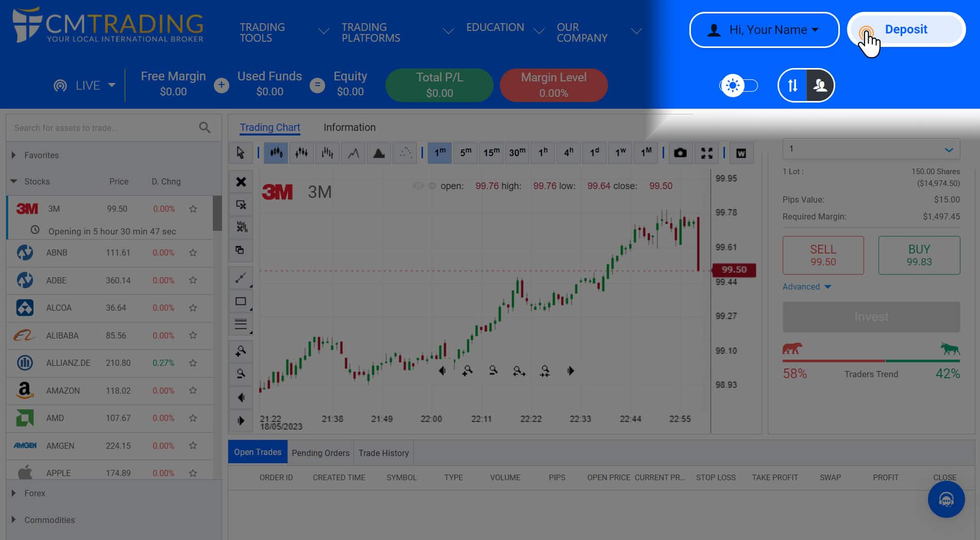Viewport: 980px width, 540px height.
Task: Click the left toolbar's scroll-left arrow
Action: point(241,397)
